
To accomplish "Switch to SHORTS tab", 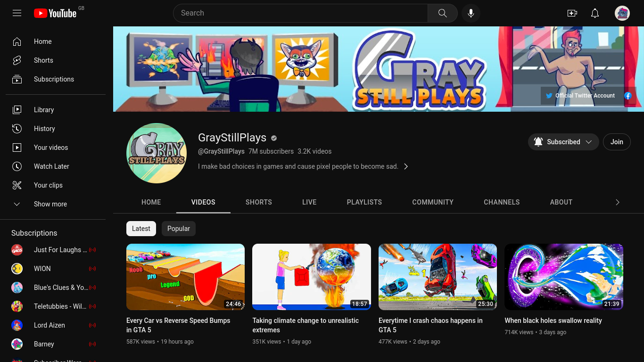I will [259, 202].
